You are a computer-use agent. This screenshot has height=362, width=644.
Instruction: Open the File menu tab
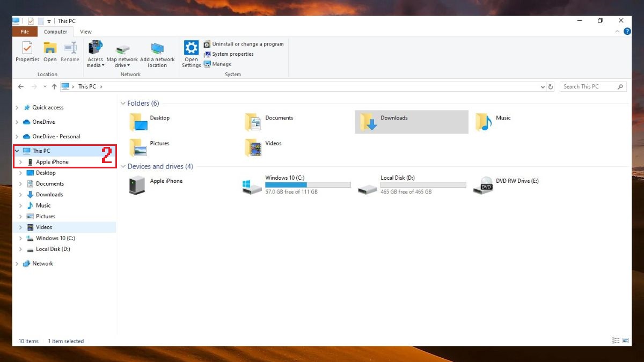tap(25, 32)
